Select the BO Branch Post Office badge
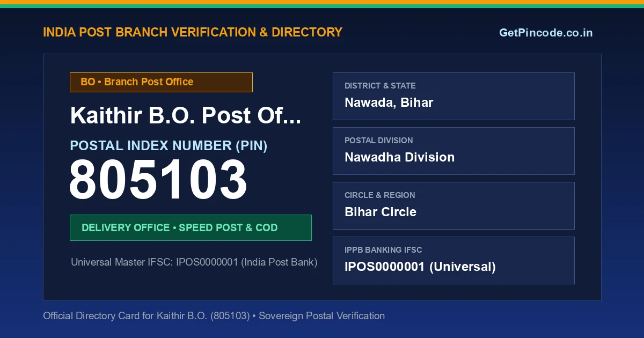 point(161,82)
